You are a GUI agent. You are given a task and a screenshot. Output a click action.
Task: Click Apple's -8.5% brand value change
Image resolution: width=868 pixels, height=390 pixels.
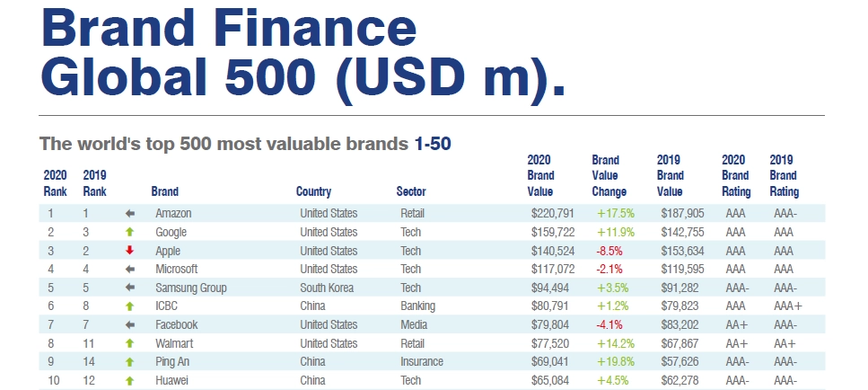pos(610,251)
